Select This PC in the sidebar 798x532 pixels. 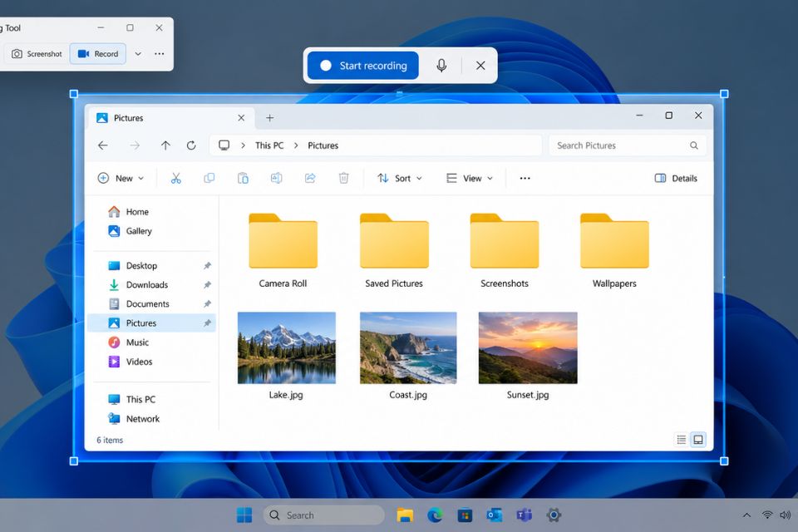coord(153,399)
